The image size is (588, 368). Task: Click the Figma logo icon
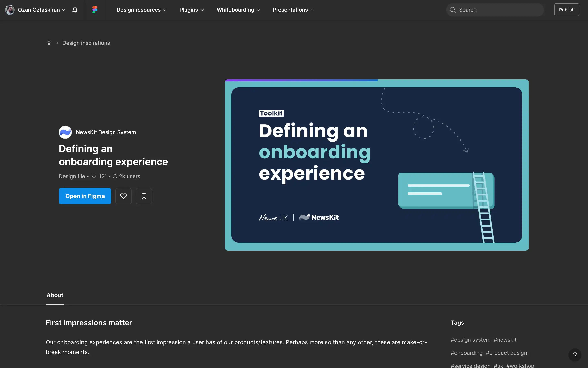click(95, 10)
